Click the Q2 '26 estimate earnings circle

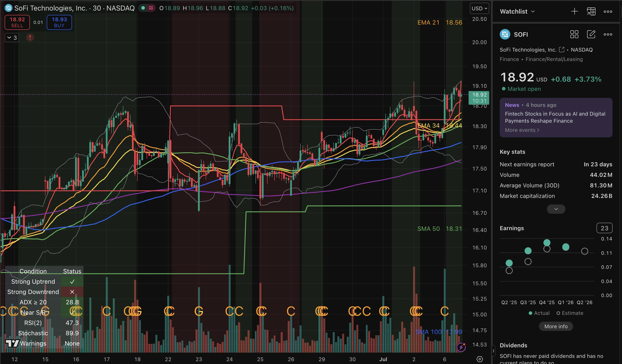[x=584, y=251]
